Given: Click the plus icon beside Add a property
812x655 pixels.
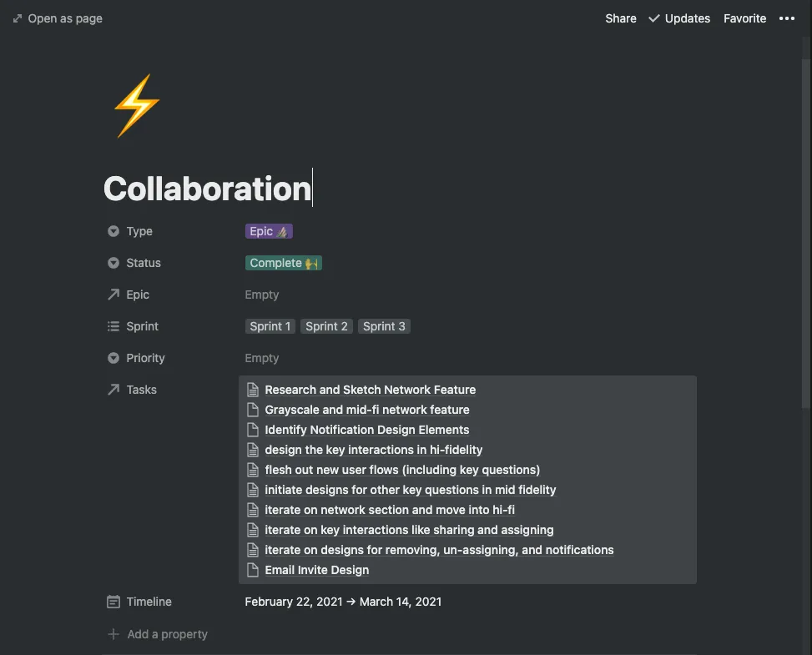Looking at the screenshot, I should pyautogui.click(x=113, y=634).
